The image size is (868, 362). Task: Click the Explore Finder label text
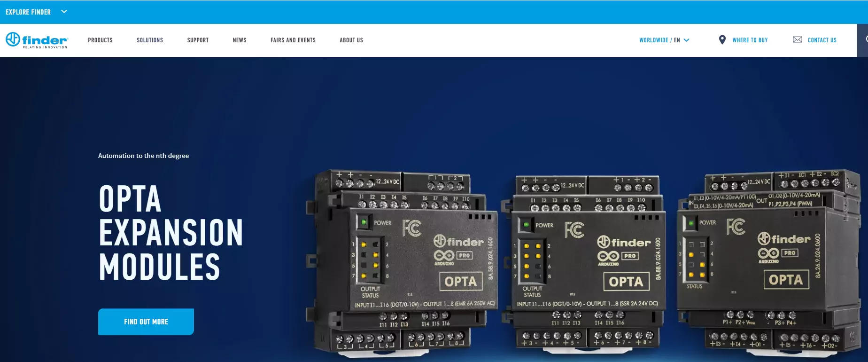coord(28,12)
